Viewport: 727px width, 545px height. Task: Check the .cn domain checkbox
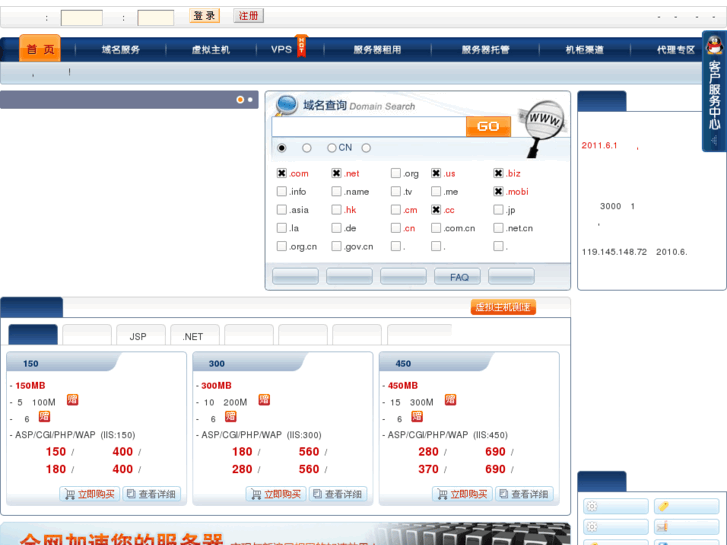[395, 228]
